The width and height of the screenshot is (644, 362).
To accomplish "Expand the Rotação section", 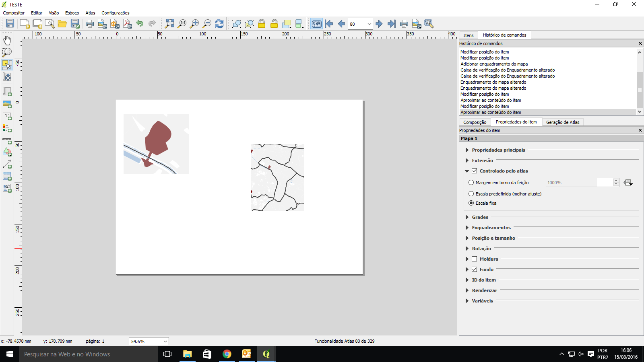I will (467, 249).
